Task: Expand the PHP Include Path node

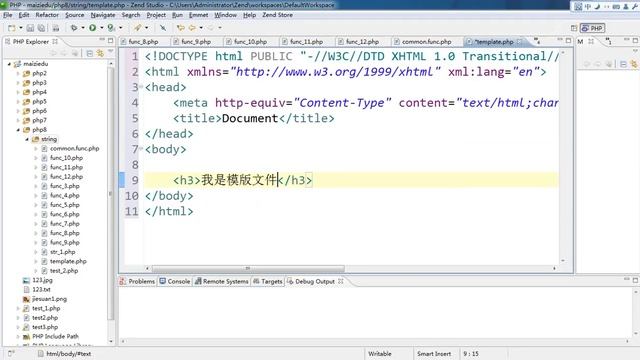Action: click(x=18, y=336)
